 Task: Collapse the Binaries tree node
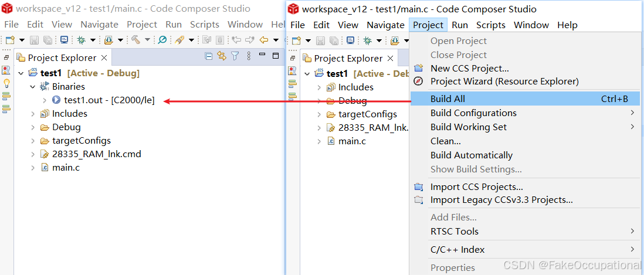33,87
